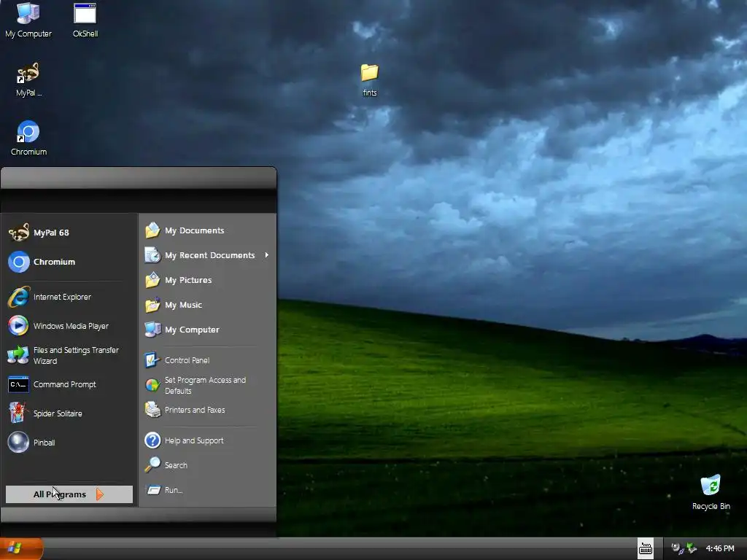
Task: Click the "Run..." label text
Action: (174, 490)
